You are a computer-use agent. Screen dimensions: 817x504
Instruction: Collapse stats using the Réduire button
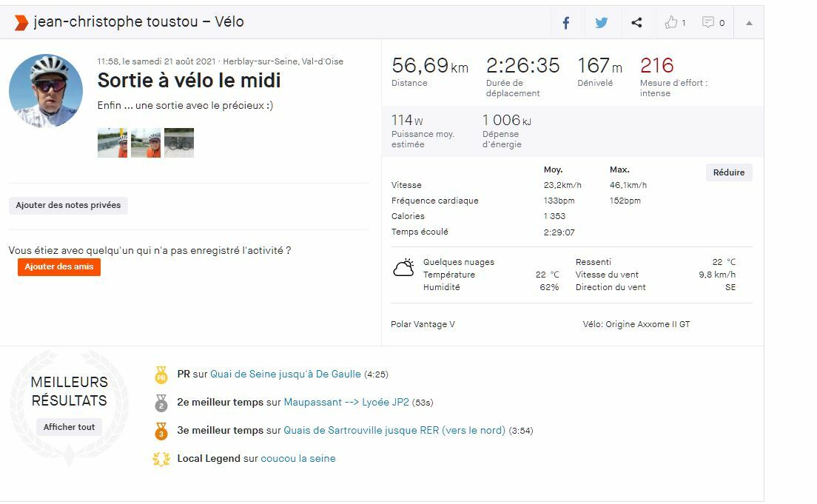728,172
